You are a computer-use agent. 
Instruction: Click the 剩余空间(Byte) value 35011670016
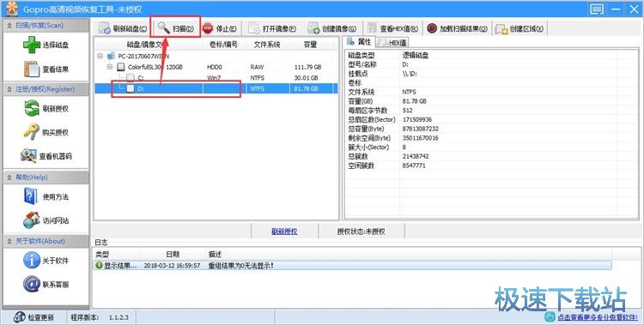pos(421,138)
